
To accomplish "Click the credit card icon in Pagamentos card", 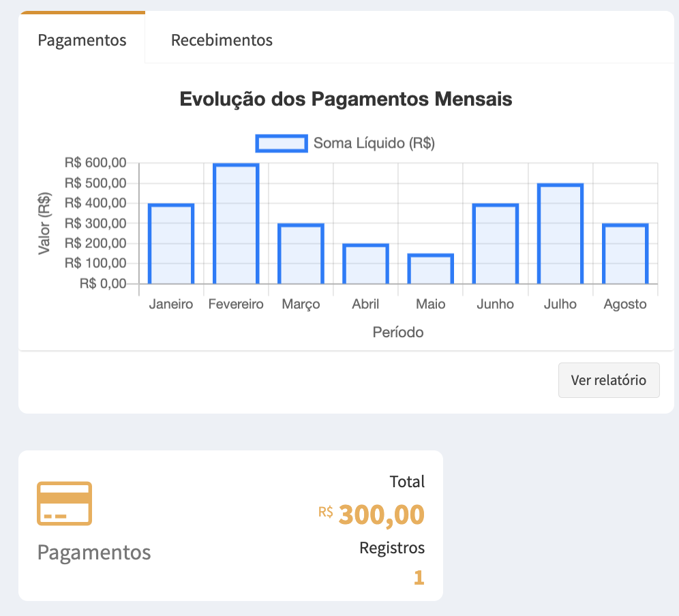I will (64, 504).
